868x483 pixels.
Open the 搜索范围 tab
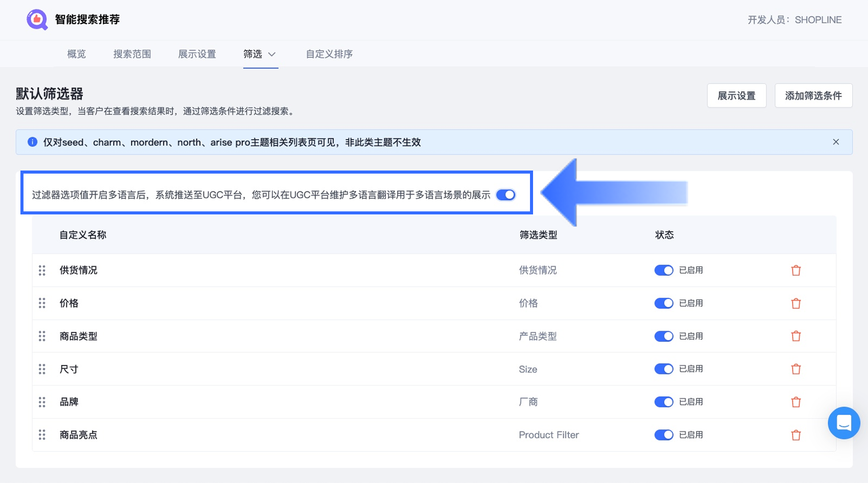tap(132, 54)
